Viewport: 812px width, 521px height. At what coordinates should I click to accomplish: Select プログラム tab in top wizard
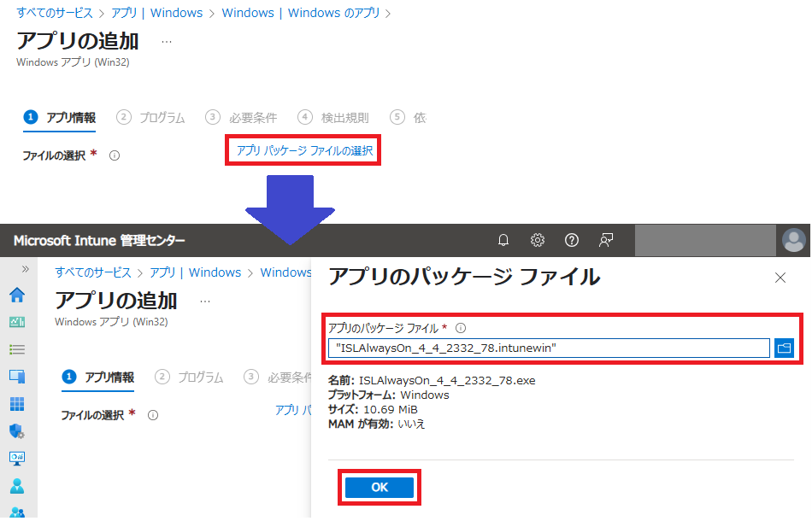click(150, 118)
